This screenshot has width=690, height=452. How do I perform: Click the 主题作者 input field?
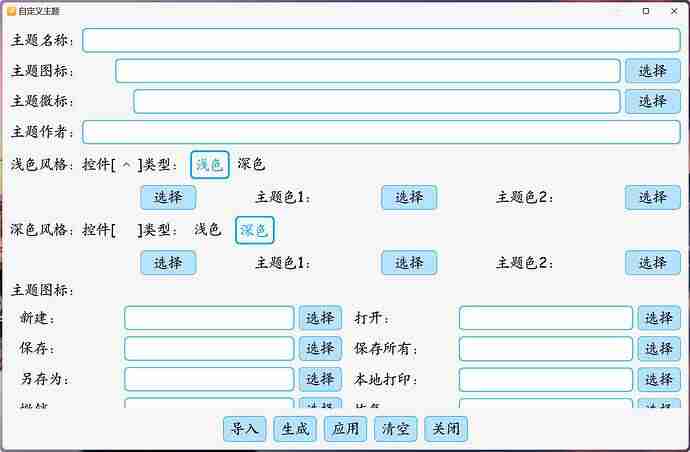[381, 132]
